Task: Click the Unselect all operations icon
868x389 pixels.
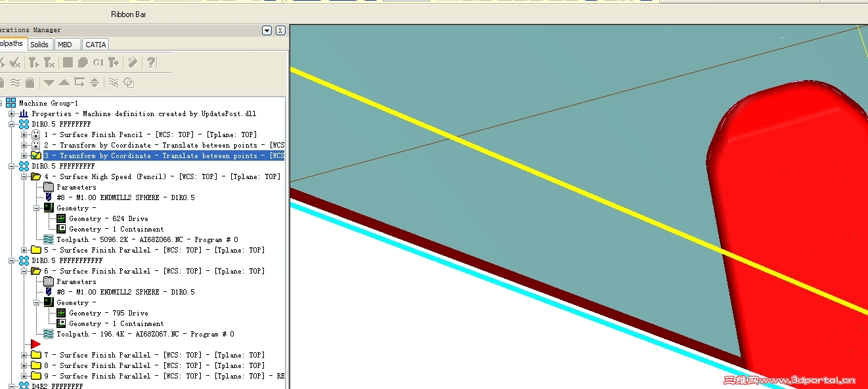Action: tap(14, 62)
